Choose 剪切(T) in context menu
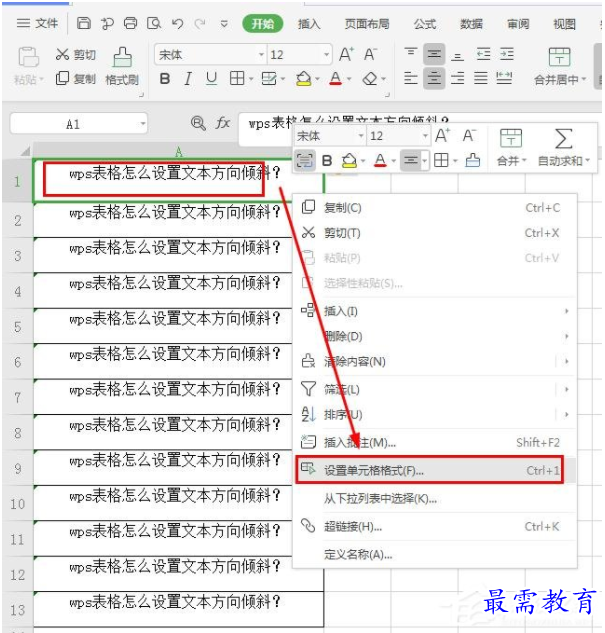This screenshot has width=605, height=633. (434, 233)
